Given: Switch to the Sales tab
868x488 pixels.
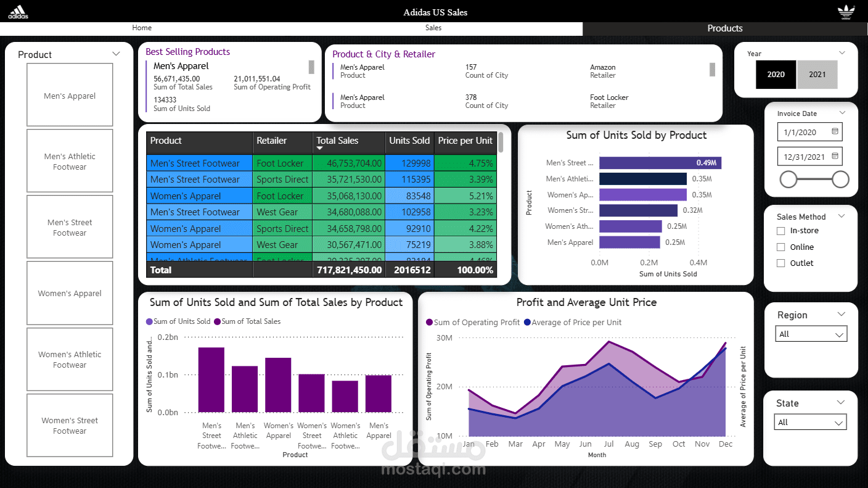Looking at the screenshot, I should 433,28.
